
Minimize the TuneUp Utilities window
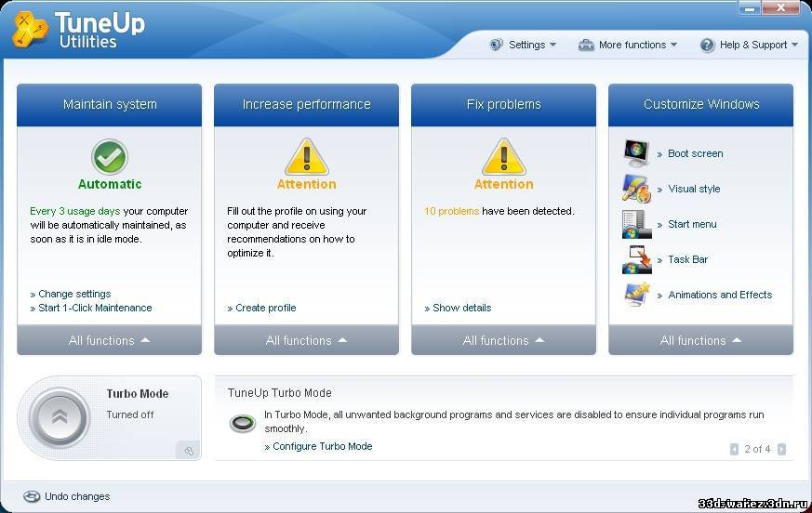point(750,8)
